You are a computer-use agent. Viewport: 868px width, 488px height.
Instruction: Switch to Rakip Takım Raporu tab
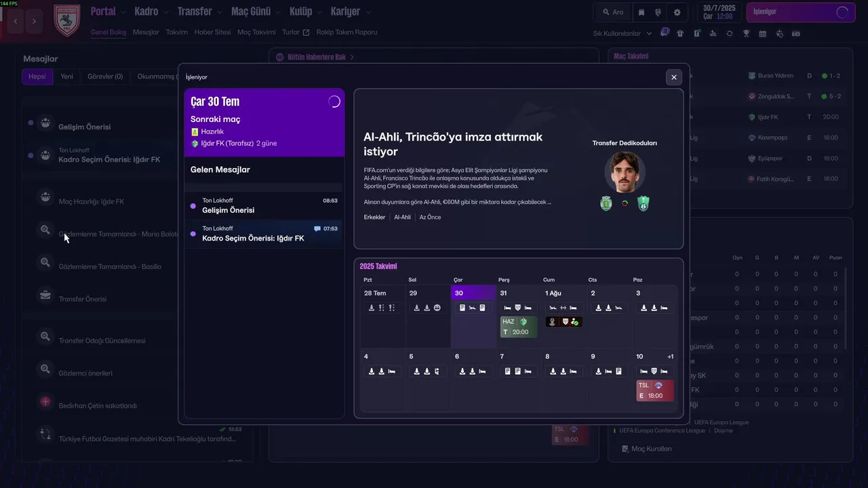[347, 32]
